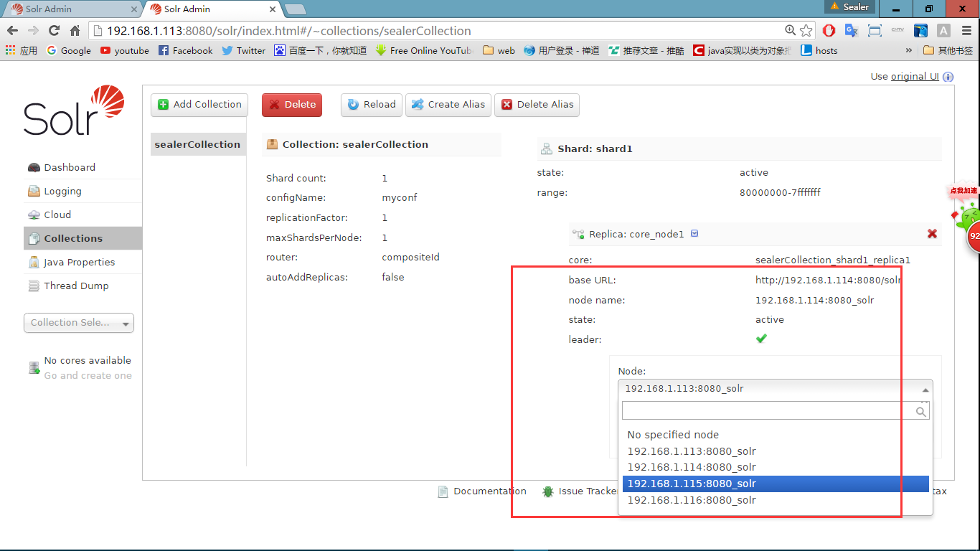Delete replica core_node1 with red X
The image size is (980, 551).
[x=932, y=234]
